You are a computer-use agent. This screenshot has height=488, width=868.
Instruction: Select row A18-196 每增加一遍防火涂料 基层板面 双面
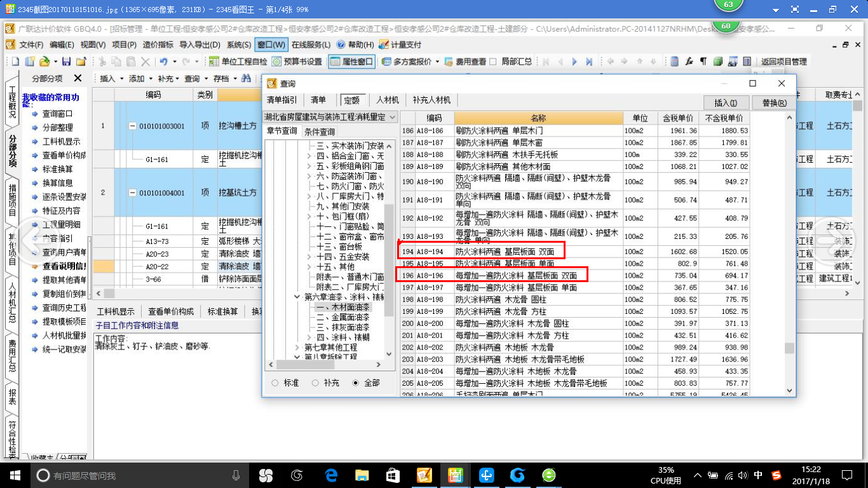pyautogui.click(x=575, y=276)
